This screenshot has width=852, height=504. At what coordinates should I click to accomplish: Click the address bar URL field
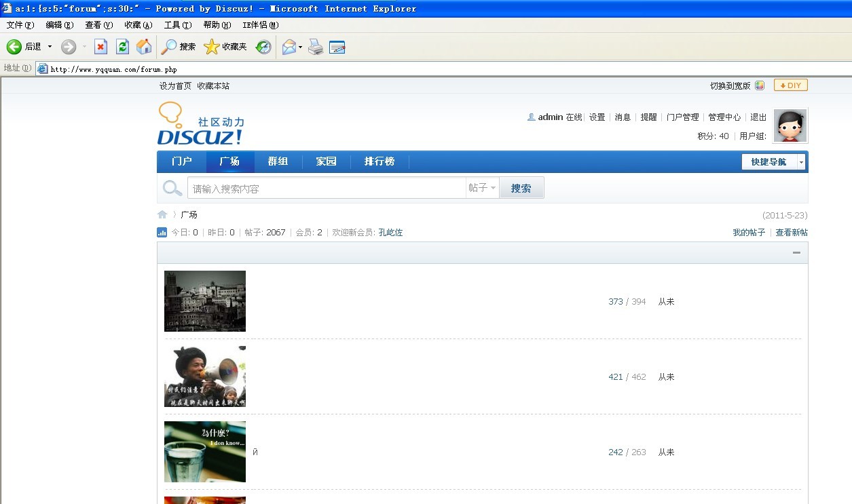tap(445, 69)
